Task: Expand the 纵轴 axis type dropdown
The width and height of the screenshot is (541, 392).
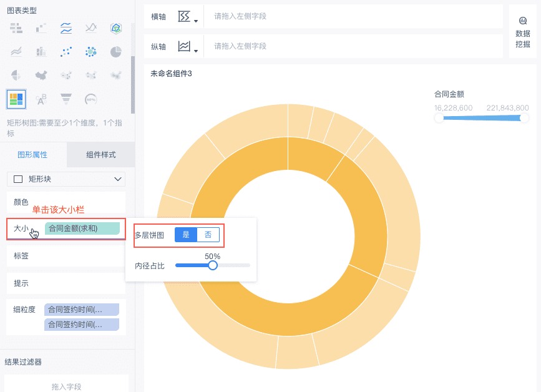Action: pos(188,47)
